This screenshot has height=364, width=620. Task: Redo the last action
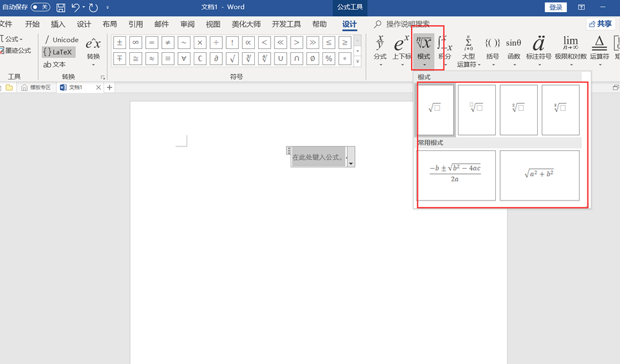click(93, 7)
